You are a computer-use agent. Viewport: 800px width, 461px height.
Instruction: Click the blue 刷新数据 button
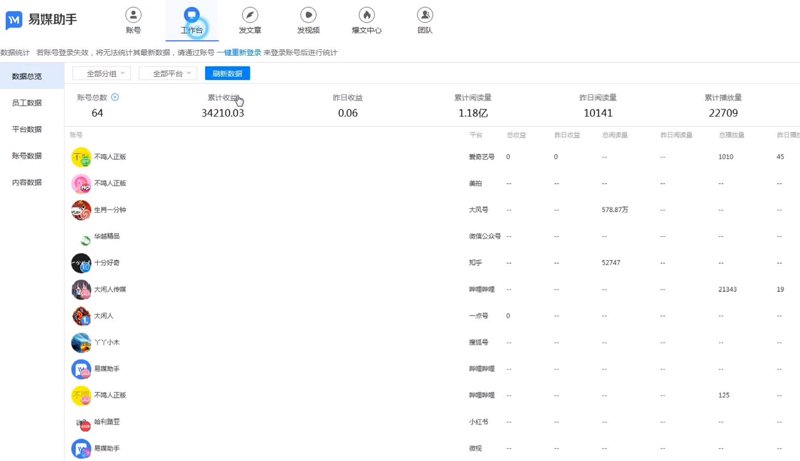pos(228,73)
